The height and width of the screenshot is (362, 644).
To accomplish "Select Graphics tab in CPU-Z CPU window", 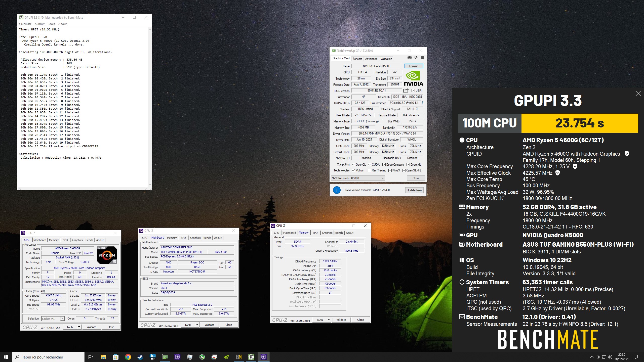I will coord(77,240).
